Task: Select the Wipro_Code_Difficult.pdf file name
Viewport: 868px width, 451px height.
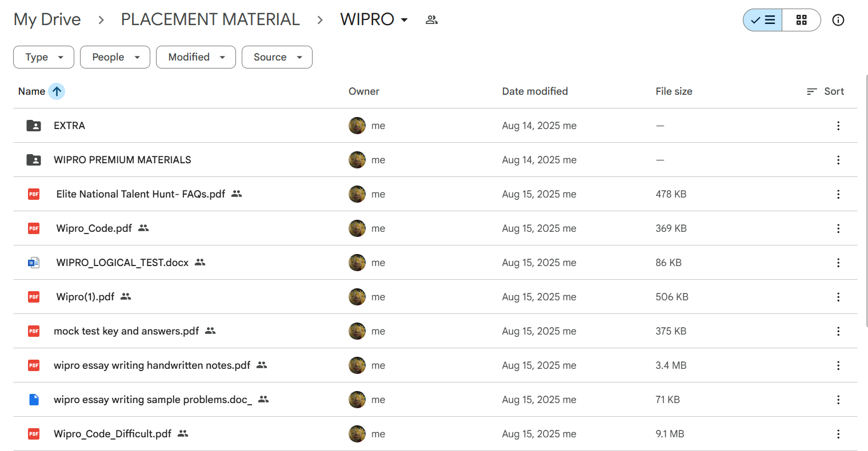Action: (x=113, y=434)
